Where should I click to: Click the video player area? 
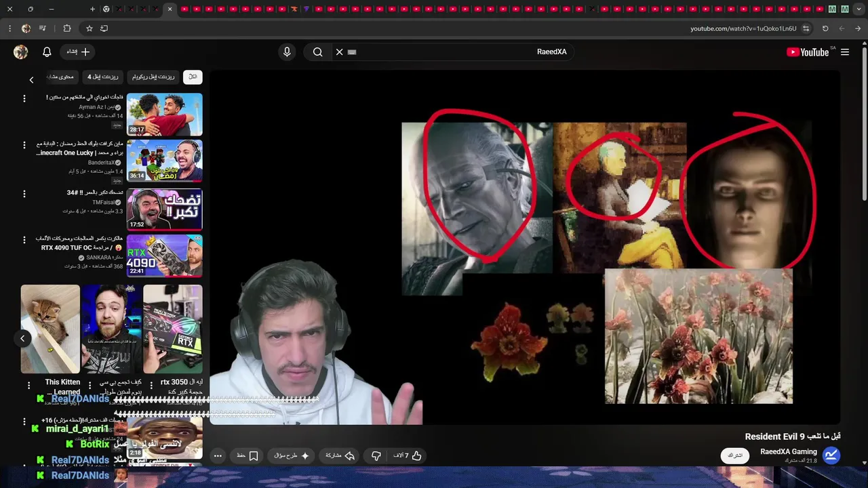tap(525, 247)
